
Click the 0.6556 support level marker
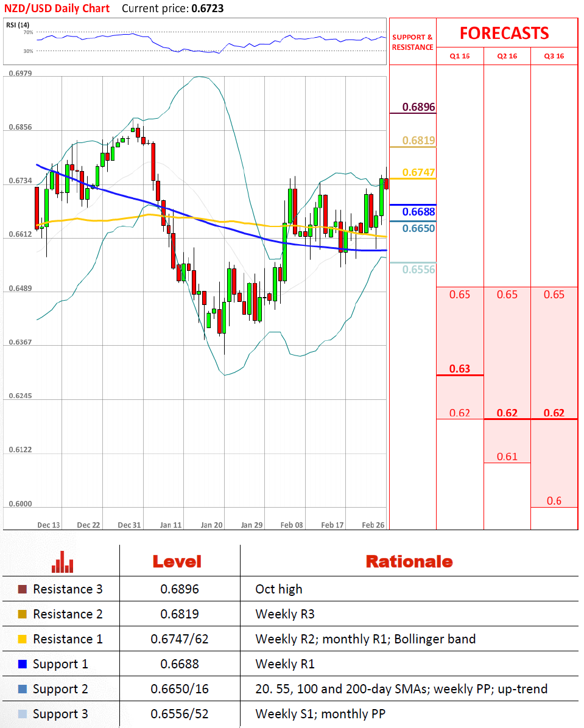418,270
